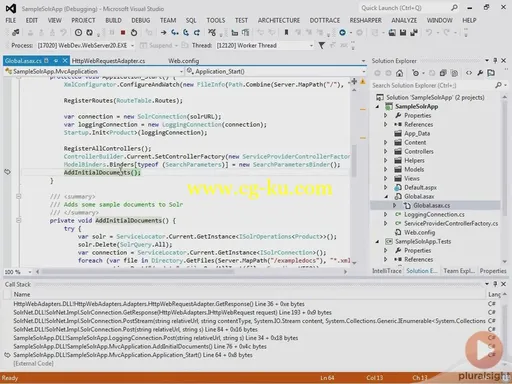This screenshot has width=512, height=384.
Task: Click the Solution Explorer search magnifier
Action: click(x=498, y=85)
